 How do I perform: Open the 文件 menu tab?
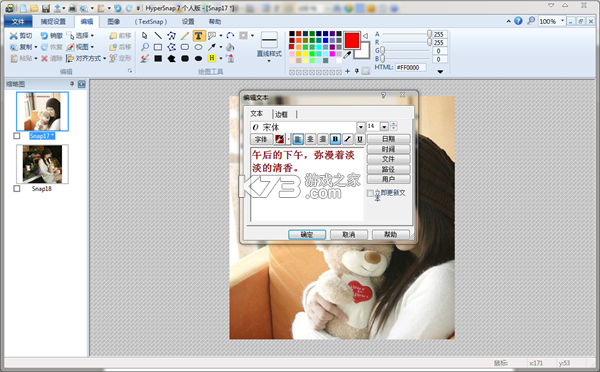18,22
